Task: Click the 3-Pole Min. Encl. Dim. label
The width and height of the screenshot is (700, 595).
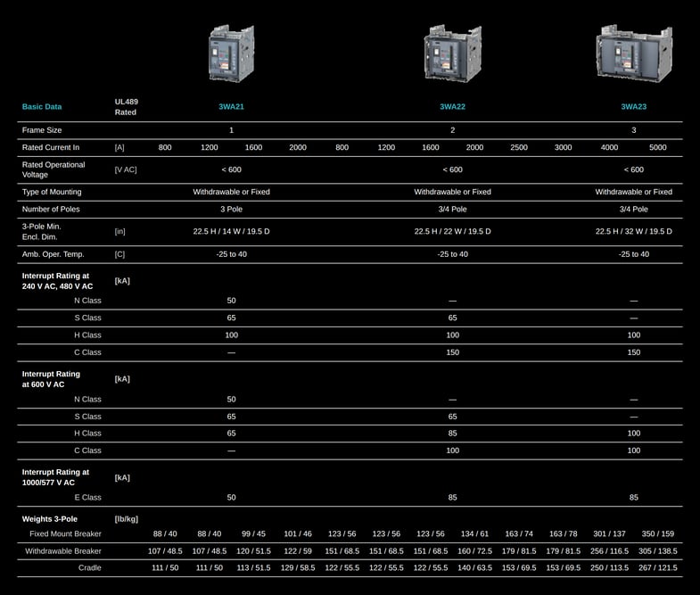Action: (42, 232)
